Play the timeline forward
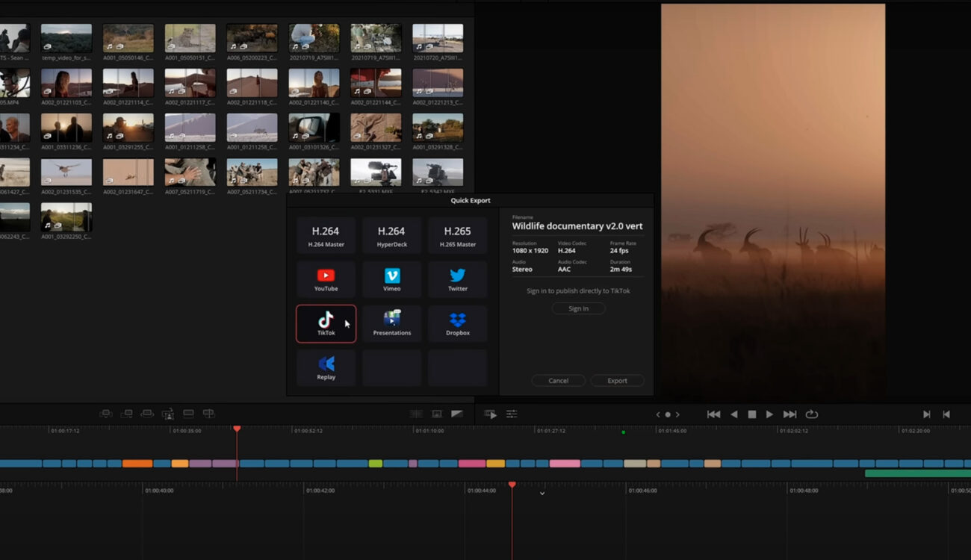The height and width of the screenshot is (560, 971). (x=769, y=414)
